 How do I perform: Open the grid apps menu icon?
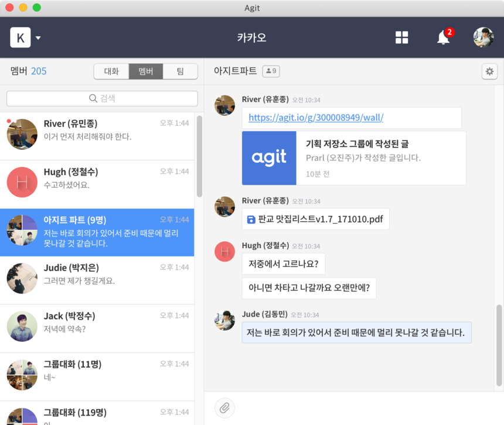coord(401,37)
